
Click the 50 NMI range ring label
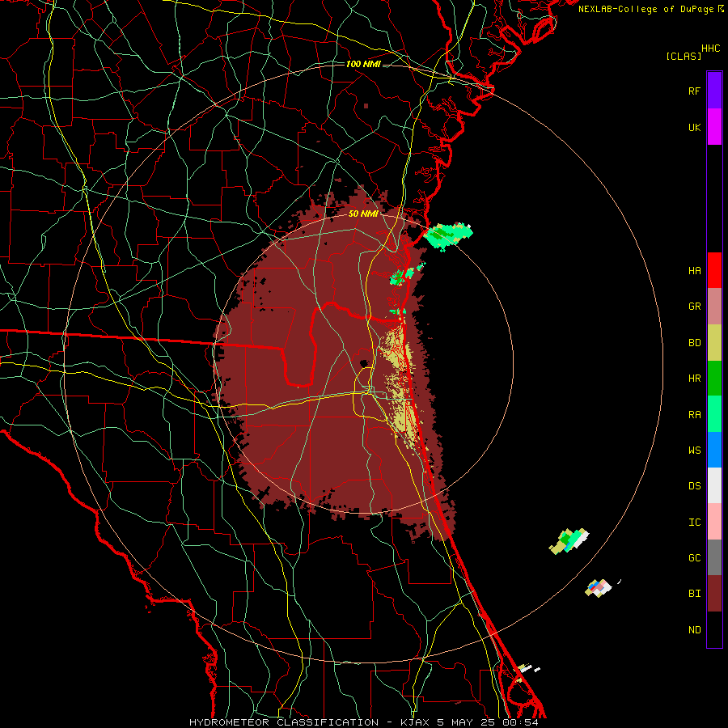tap(363, 214)
